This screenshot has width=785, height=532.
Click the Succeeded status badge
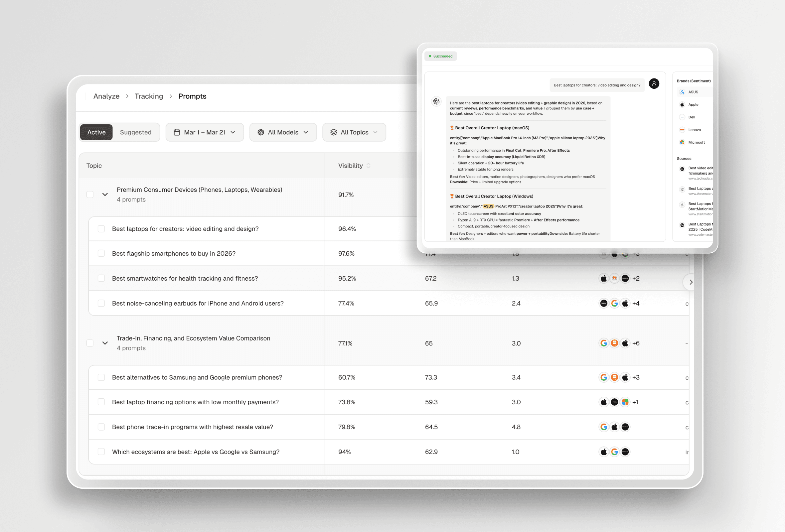click(440, 56)
